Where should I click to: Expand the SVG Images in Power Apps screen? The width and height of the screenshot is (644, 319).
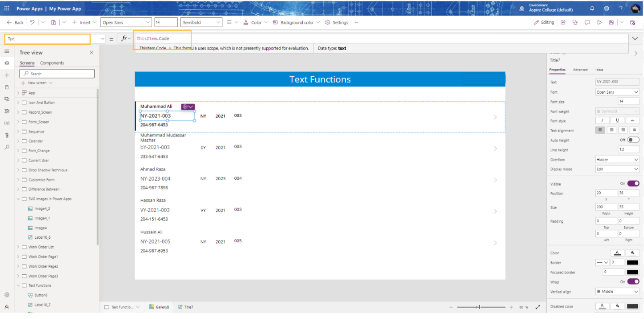[18, 199]
